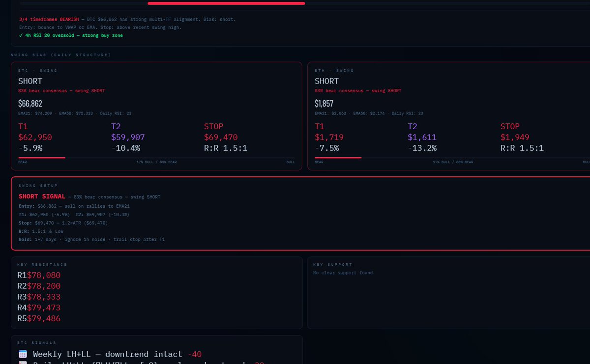This screenshot has width=590, height=364.
Task: Click the ETH · SWING card label
Action: (x=334, y=71)
